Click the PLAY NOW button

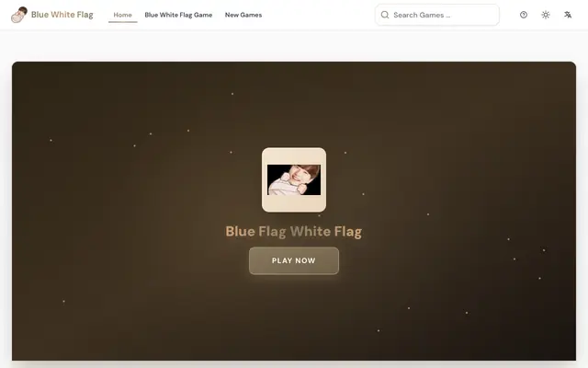(x=294, y=260)
